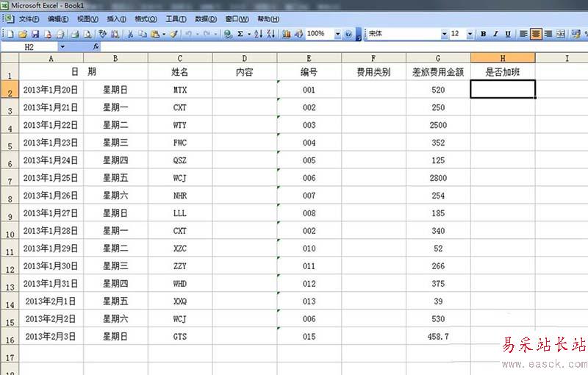
Task: Expand the font size 12 dropdown
Action: click(x=470, y=34)
